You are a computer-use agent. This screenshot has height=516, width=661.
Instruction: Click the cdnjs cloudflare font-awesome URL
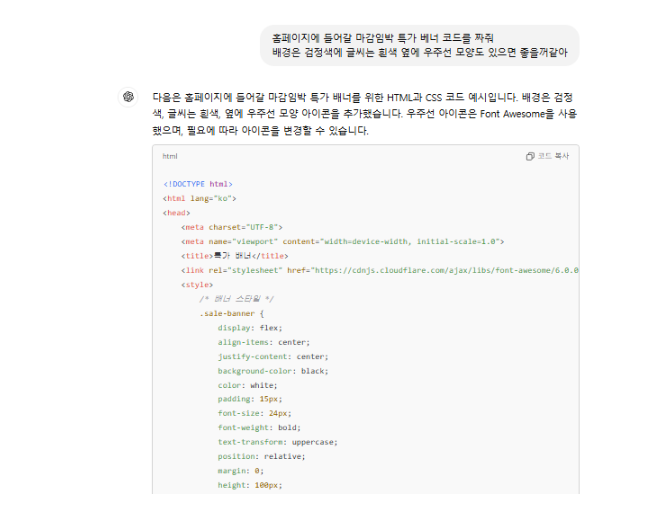click(446, 270)
